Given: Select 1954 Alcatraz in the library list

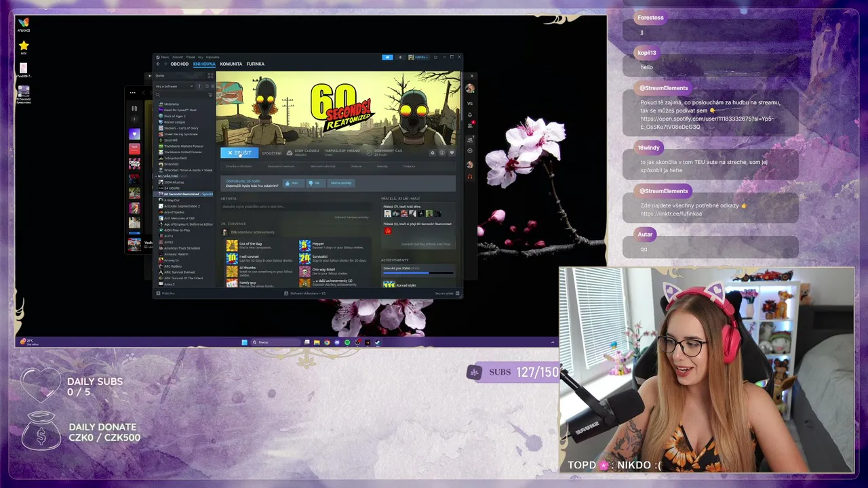Looking at the screenshot, I should (x=171, y=182).
